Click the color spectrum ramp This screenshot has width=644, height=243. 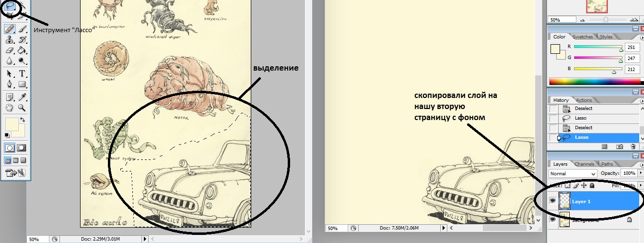[x=597, y=81]
